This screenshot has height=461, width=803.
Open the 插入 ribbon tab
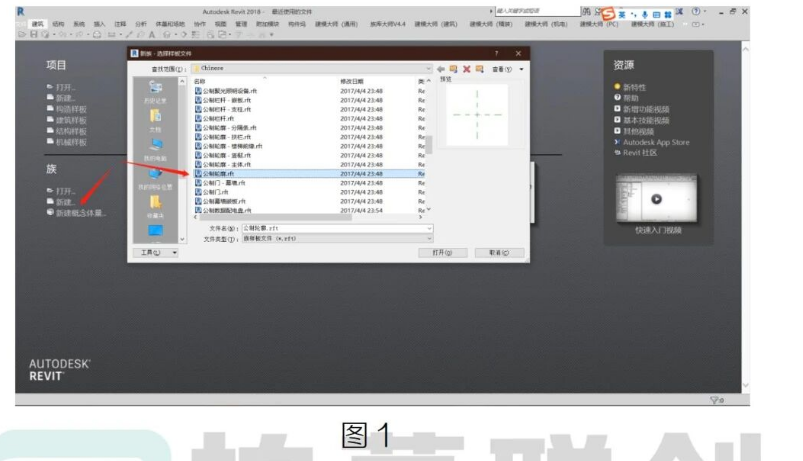(x=99, y=24)
